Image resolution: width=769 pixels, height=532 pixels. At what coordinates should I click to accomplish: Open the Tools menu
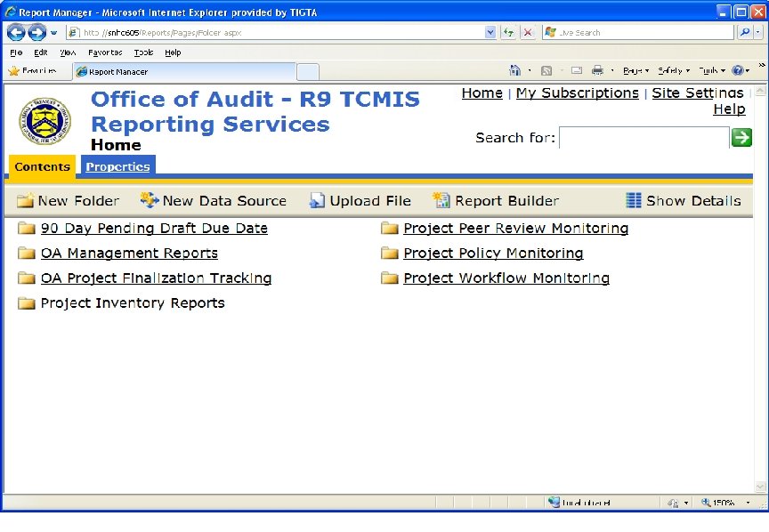pos(143,52)
